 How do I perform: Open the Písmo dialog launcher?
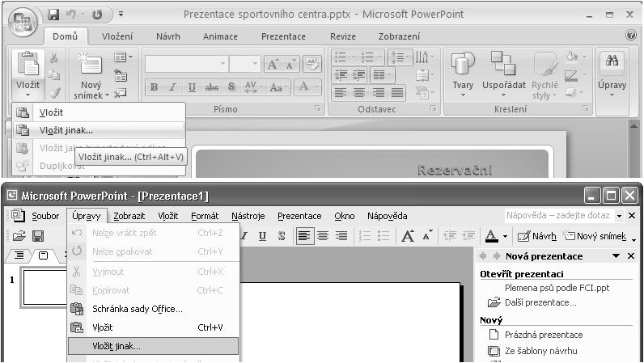(x=317, y=108)
